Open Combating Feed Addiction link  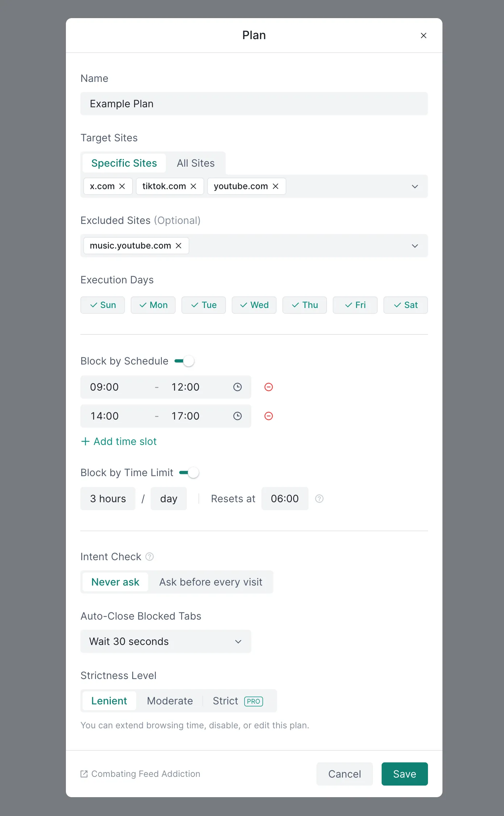(x=140, y=774)
